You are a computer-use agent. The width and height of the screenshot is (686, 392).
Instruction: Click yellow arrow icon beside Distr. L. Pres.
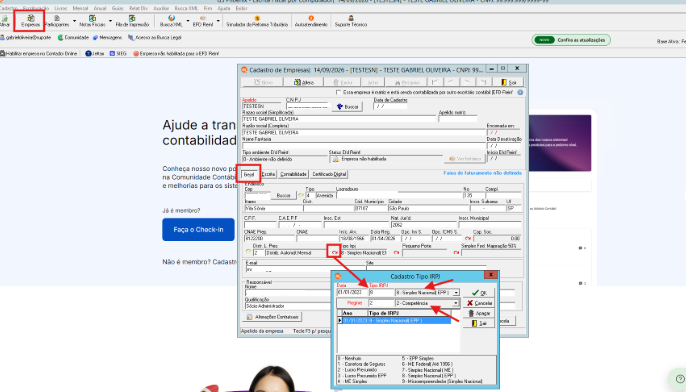248,252
